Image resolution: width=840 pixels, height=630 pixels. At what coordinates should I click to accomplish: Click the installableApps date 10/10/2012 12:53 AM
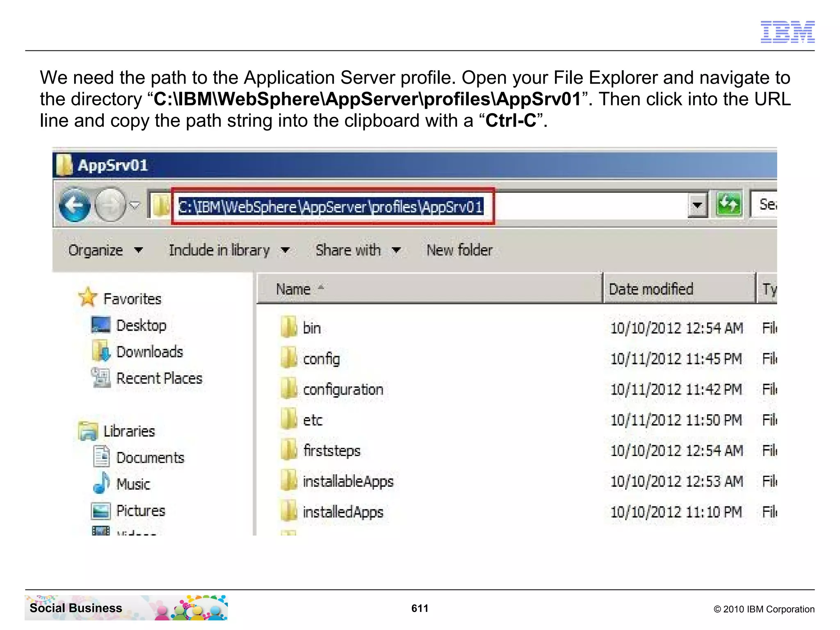click(x=677, y=482)
